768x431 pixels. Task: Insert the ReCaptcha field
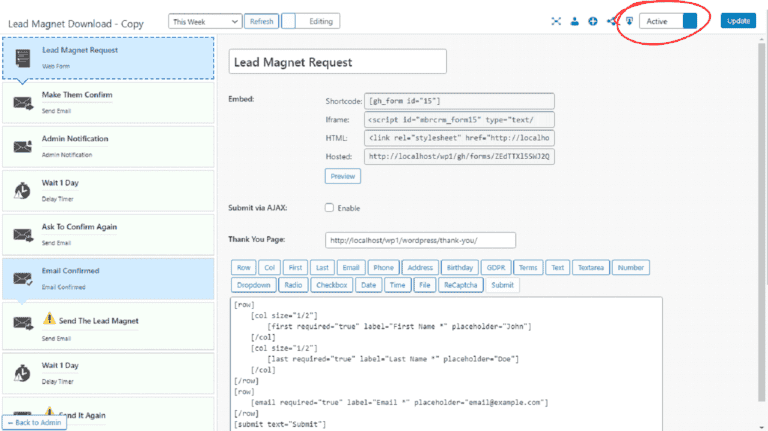(461, 285)
